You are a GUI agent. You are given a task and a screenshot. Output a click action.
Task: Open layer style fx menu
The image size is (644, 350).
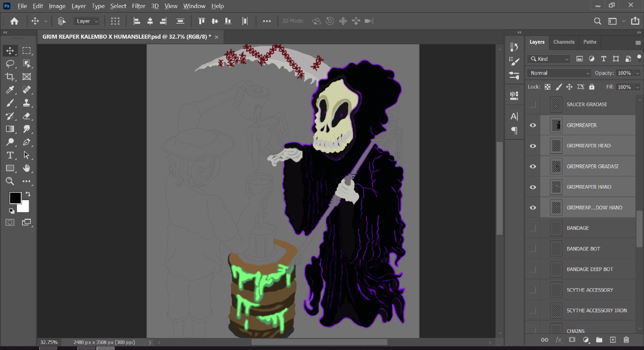tap(558, 340)
